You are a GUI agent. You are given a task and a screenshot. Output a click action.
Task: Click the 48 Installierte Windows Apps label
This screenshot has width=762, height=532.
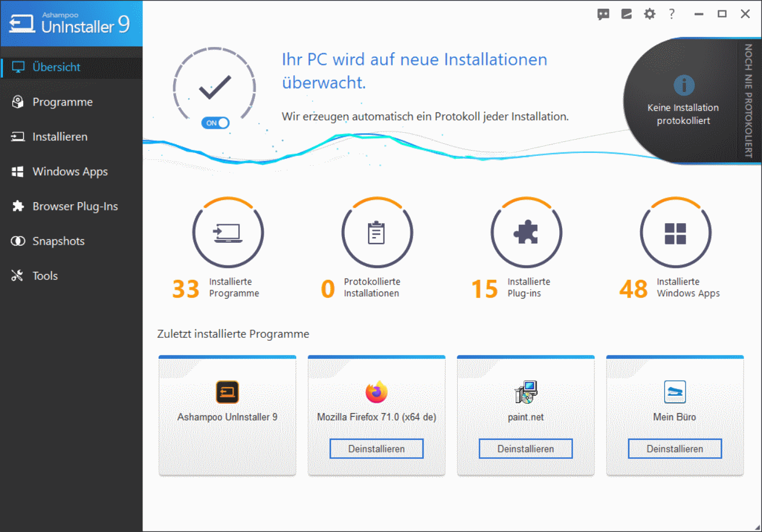(669, 287)
